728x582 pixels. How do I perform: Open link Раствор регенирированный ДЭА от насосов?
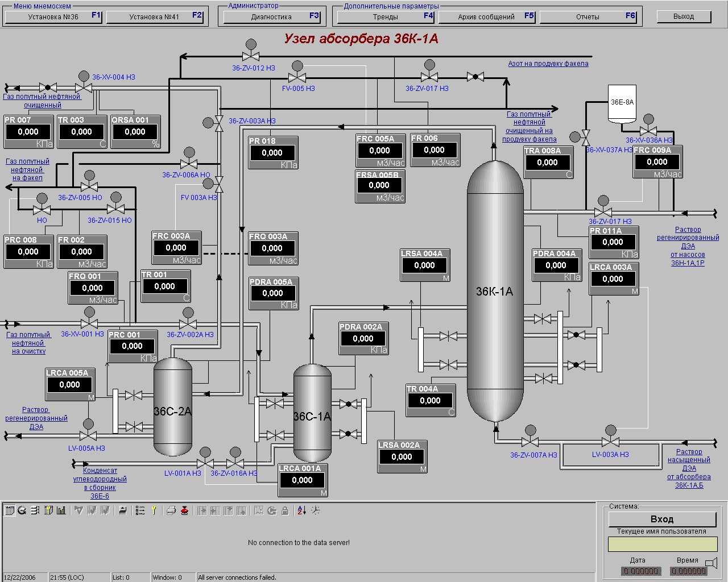(688, 246)
